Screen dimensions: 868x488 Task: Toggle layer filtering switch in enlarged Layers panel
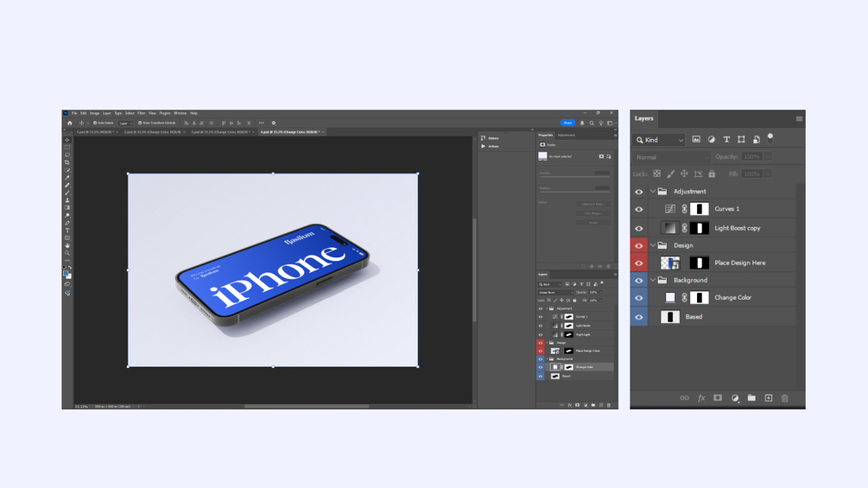(770, 138)
